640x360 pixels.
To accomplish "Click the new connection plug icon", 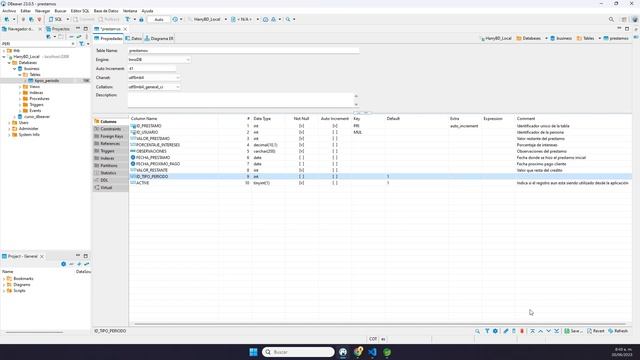I will tap(7, 19).
